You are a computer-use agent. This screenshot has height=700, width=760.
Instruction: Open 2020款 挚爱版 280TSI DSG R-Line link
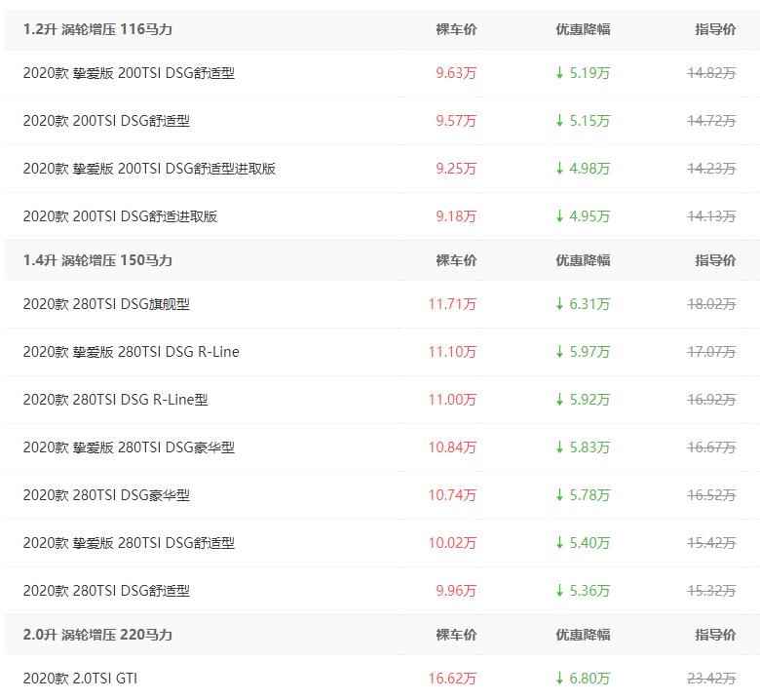coord(131,351)
